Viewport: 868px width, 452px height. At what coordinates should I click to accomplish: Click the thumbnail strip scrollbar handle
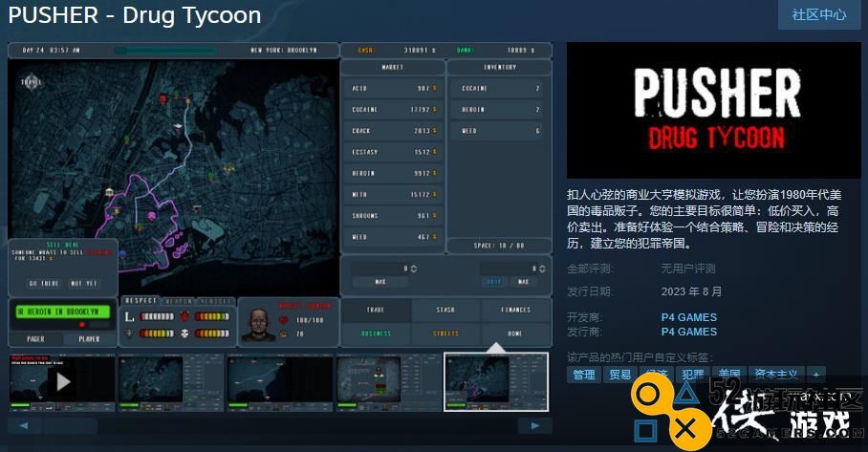[x=71, y=426]
